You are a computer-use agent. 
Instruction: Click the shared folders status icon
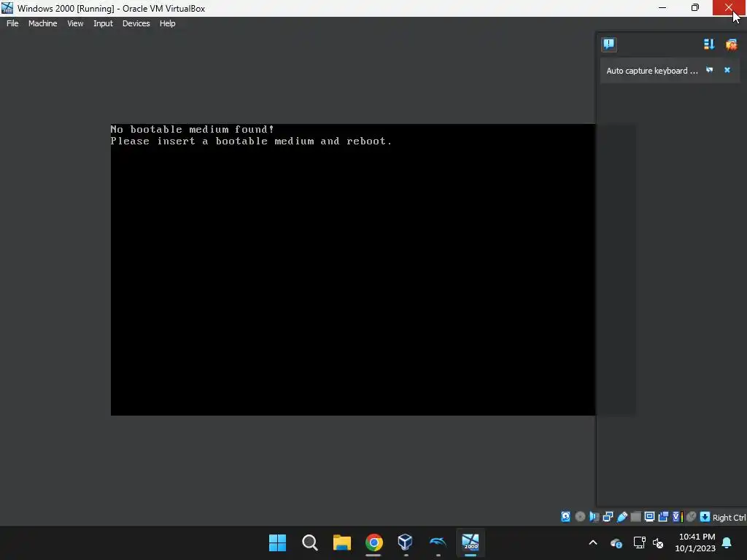(x=635, y=517)
